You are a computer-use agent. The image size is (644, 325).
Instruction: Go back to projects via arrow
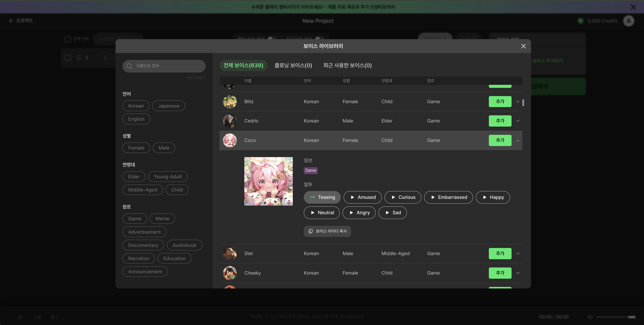[x=11, y=21]
